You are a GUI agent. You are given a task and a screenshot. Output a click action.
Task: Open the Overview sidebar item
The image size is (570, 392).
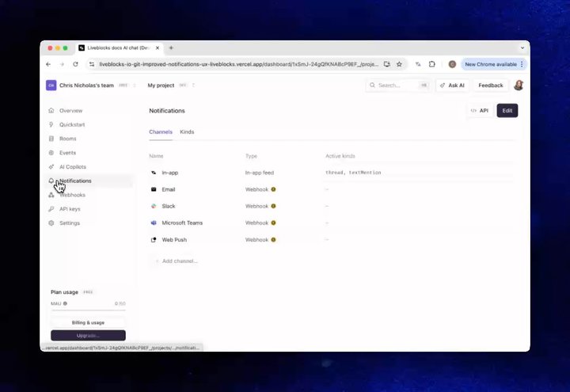pyautogui.click(x=71, y=111)
